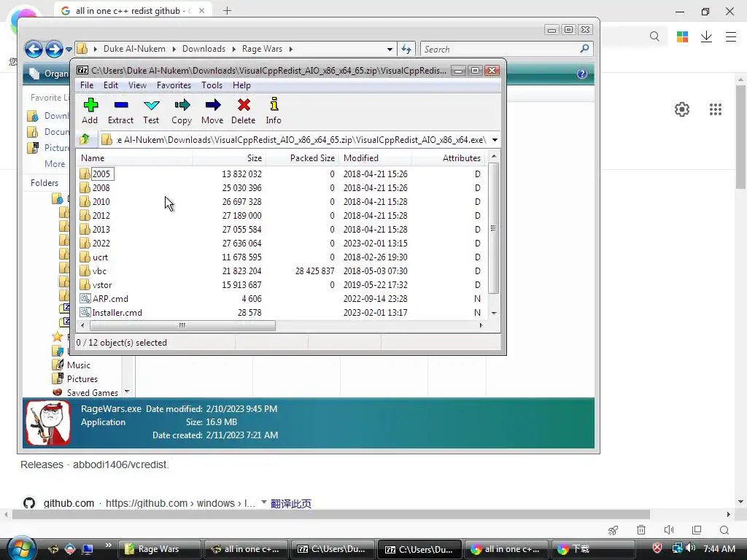Open a new browser tab

pos(228,10)
